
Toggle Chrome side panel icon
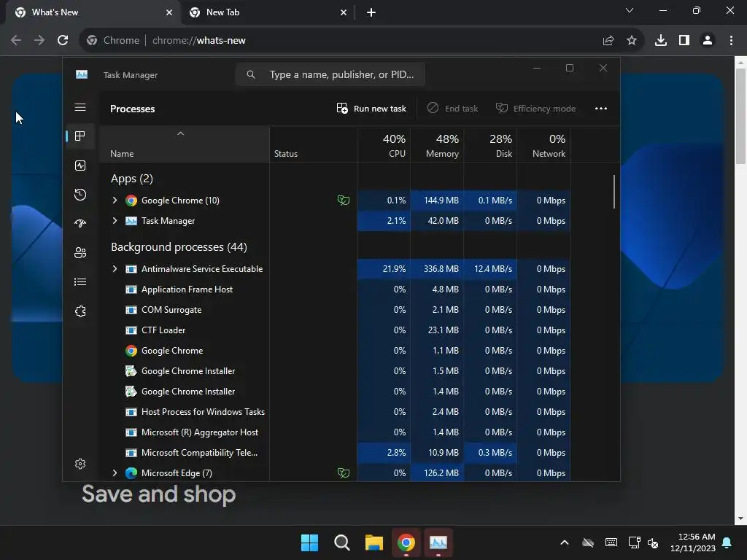coord(684,41)
